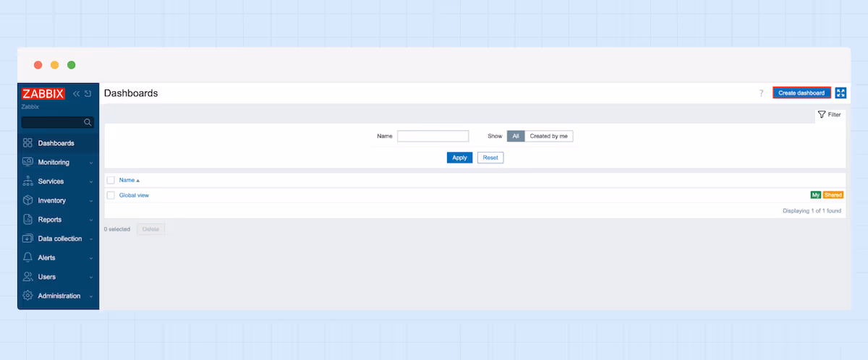868x360 pixels.
Task: Click the Users people icon
Action: pyautogui.click(x=27, y=277)
